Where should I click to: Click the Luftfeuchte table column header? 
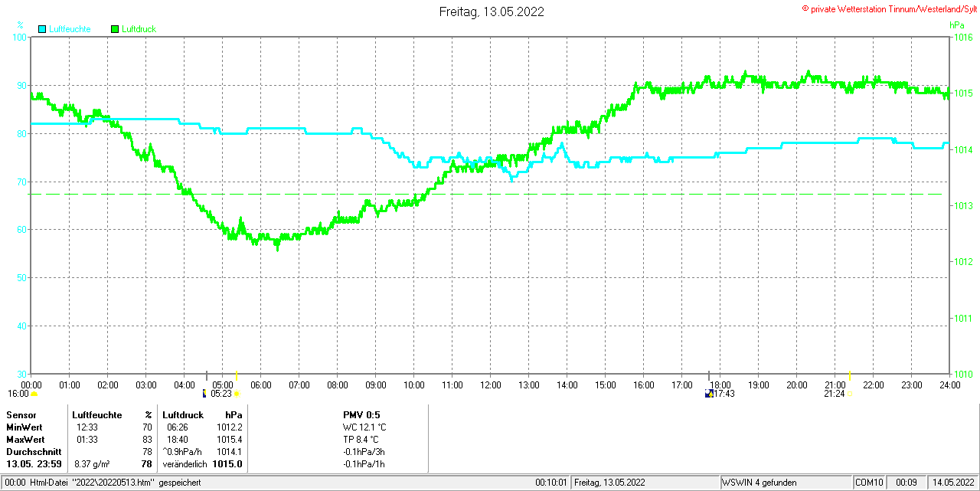coord(97,414)
